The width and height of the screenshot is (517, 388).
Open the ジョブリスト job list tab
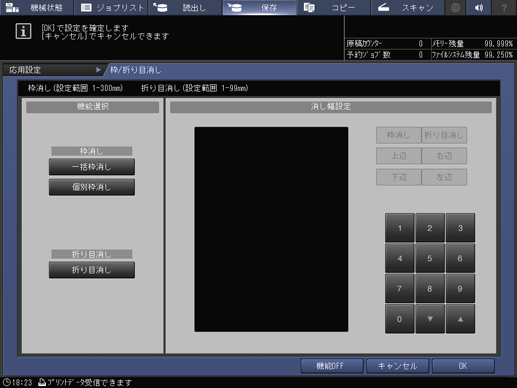111,7
